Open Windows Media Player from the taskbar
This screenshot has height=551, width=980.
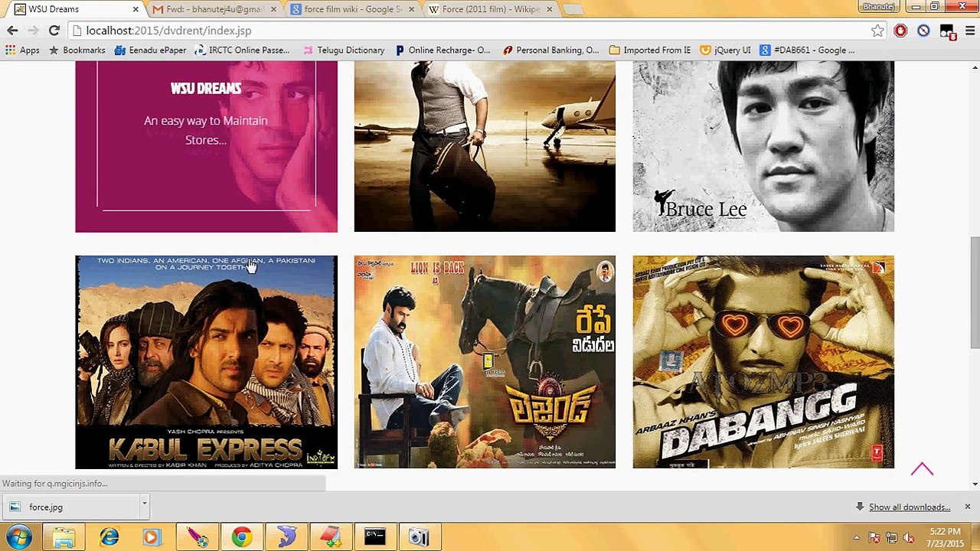point(152,537)
